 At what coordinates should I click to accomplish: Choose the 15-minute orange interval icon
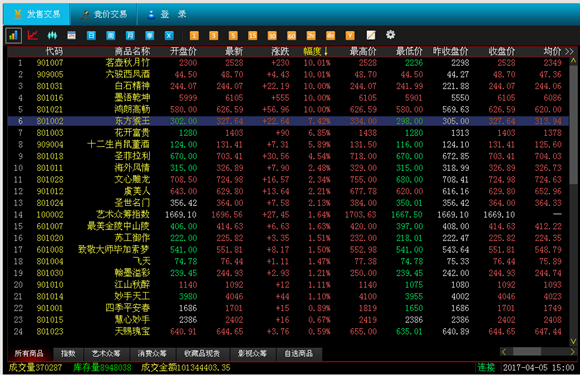pos(252,36)
